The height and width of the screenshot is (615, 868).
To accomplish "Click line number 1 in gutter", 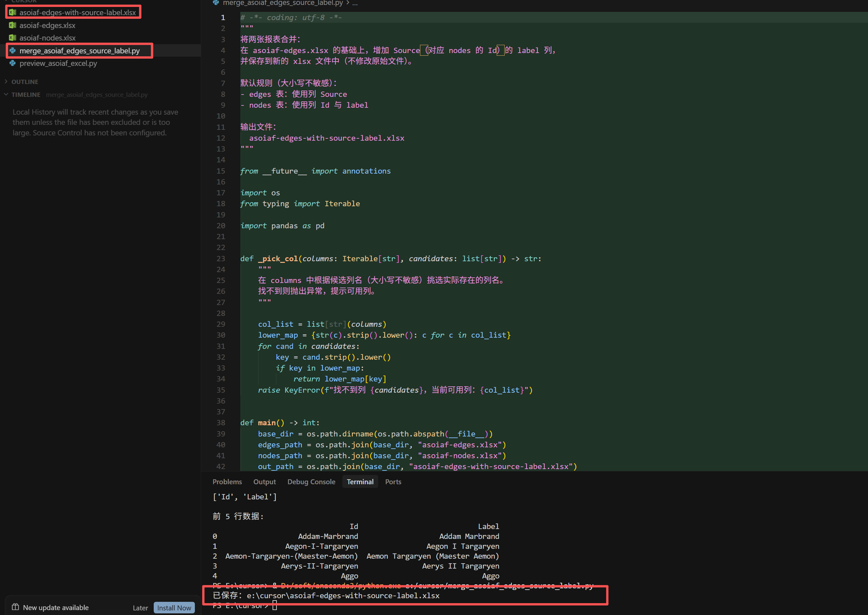I will [223, 17].
